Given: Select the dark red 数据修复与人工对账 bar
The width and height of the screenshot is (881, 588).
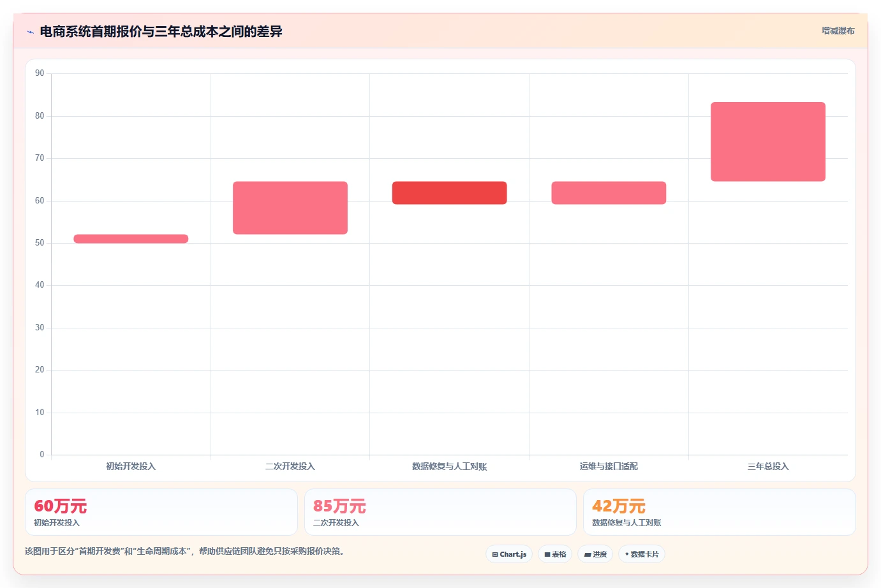Looking at the screenshot, I should [x=449, y=193].
